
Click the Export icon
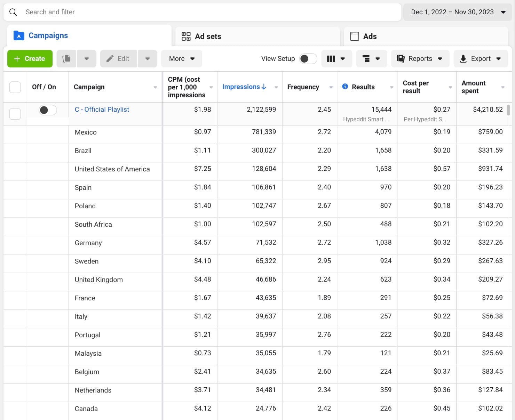[x=463, y=58]
